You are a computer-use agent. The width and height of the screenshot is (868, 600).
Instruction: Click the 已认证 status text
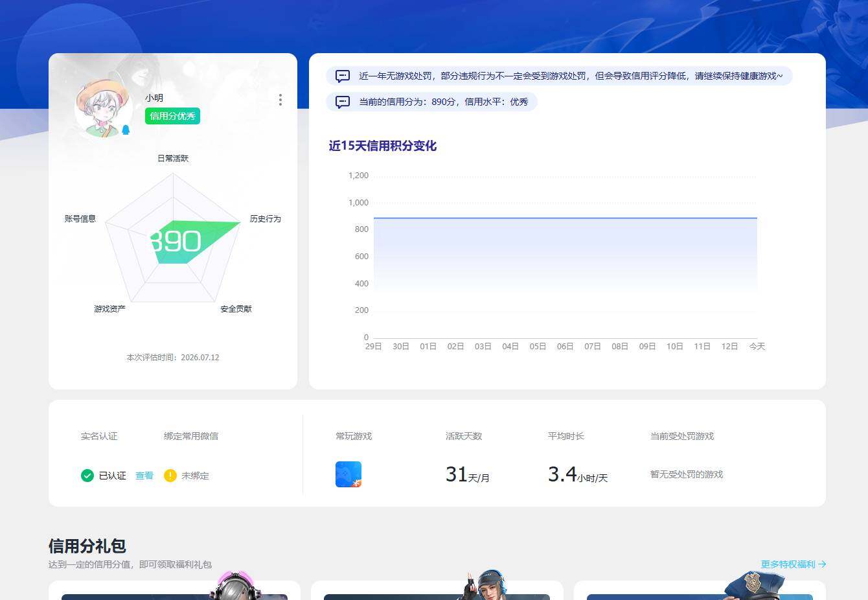coord(113,476)
